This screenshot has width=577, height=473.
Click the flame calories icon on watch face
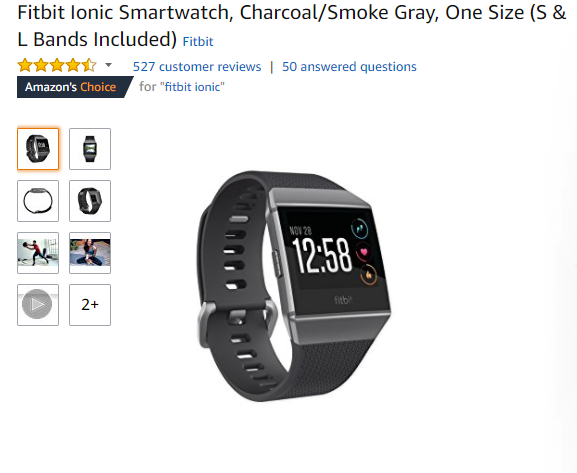click(x=369, y=275)
